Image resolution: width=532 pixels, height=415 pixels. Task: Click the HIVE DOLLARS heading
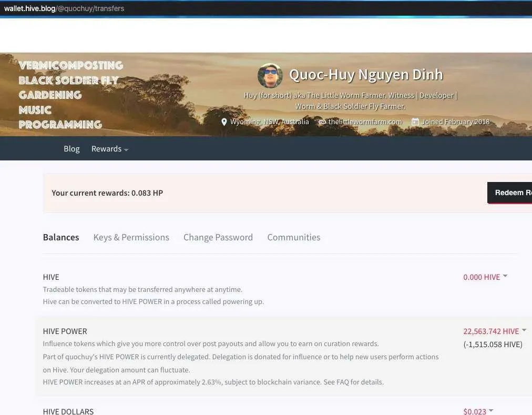(x=68, y=411)
